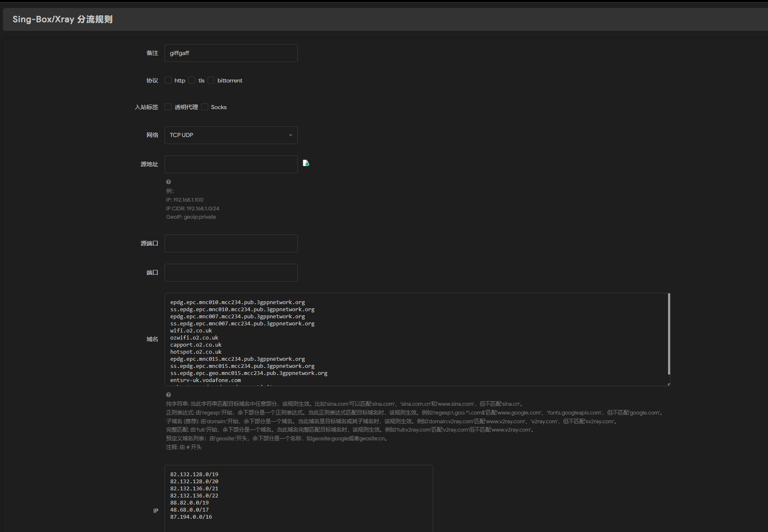
Task: Click the 备注 field containing giffgaff
Action: 231,53
